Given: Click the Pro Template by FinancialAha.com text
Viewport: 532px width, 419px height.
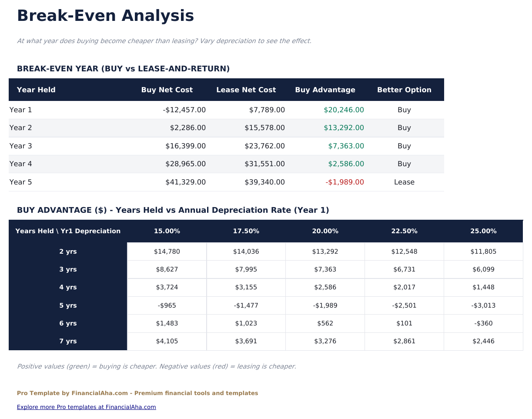Looking at the screenshot, I should [x=138, y=393].
